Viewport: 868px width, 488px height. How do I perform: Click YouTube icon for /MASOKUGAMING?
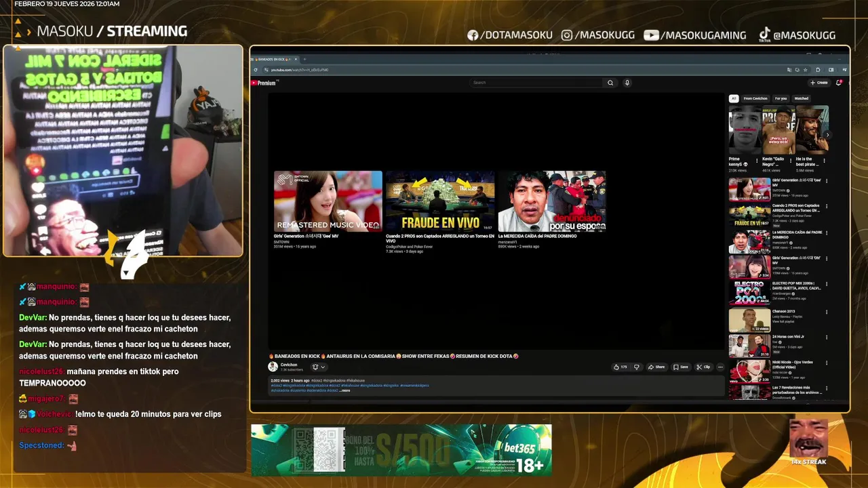[x=651, y=35]
